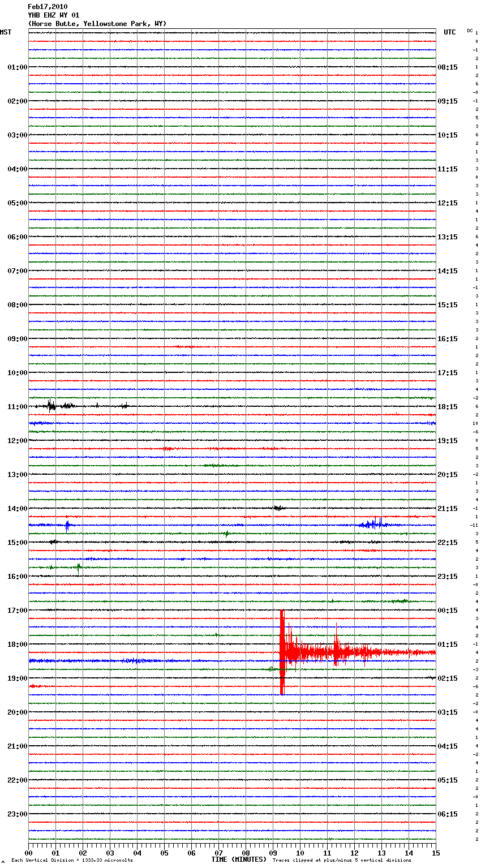The height and width of the screenshot is (868, 481).
Task: Click the UTC time label '06:15'
Action: click(x=448, y=814)
